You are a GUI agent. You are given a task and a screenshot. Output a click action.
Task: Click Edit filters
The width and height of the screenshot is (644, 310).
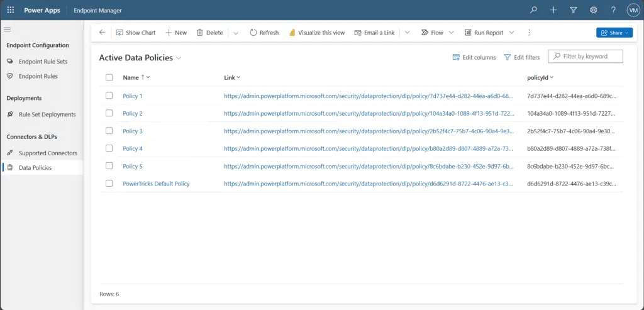[x=521, y=57]
